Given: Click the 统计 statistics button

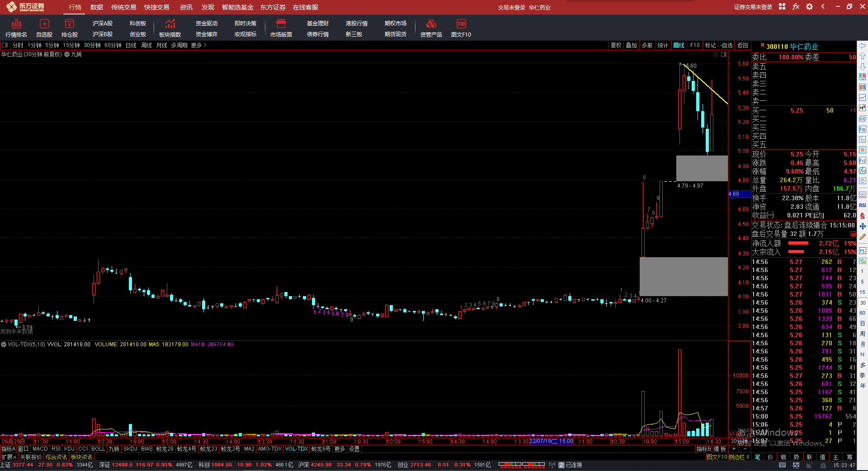Looking at the screenshot, I should coord(663,45).
